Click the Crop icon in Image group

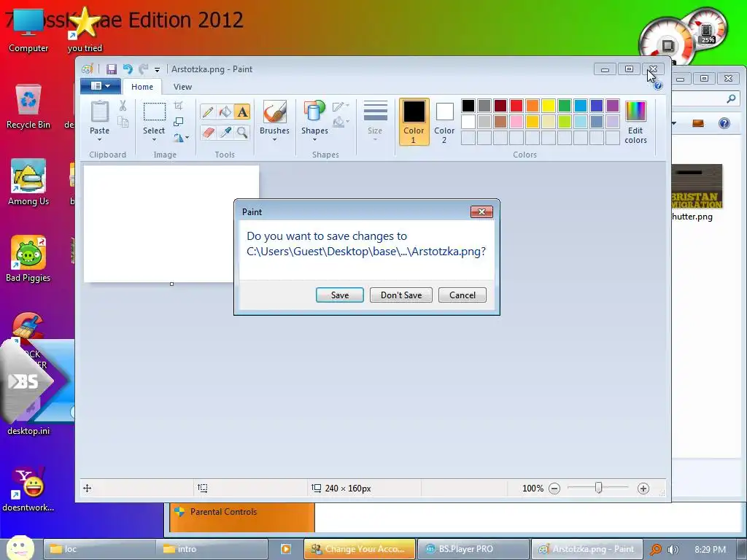[178, 106]
